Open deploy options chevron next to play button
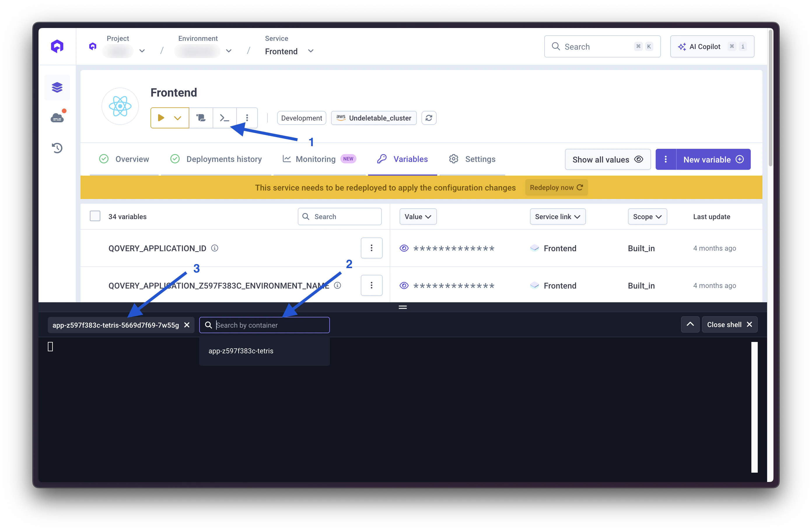The width and height of the screenshot is (812, 531). pyautogui.click(x=178, y=118)
